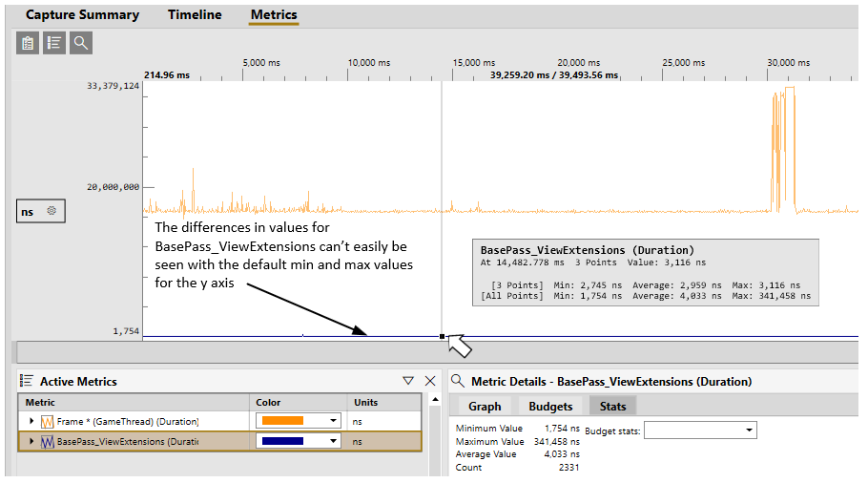Click the 1,754 y-axis minimum label
Screen dimensions: 868x483
126,331
